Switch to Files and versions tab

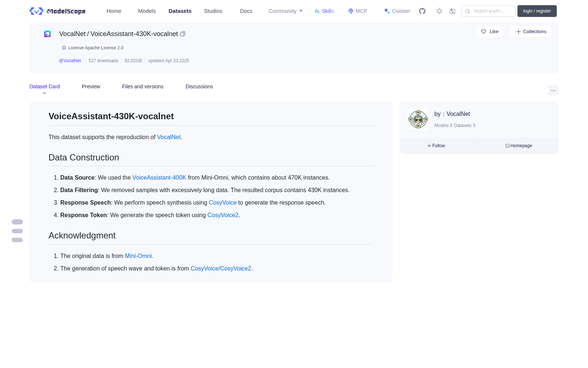[143, 86]
